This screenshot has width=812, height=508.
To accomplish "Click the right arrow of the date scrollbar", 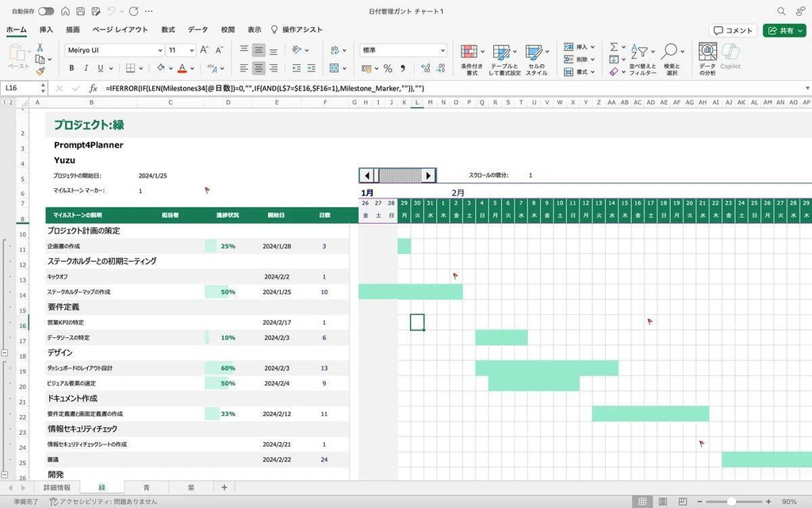I will tap(428, 175).
